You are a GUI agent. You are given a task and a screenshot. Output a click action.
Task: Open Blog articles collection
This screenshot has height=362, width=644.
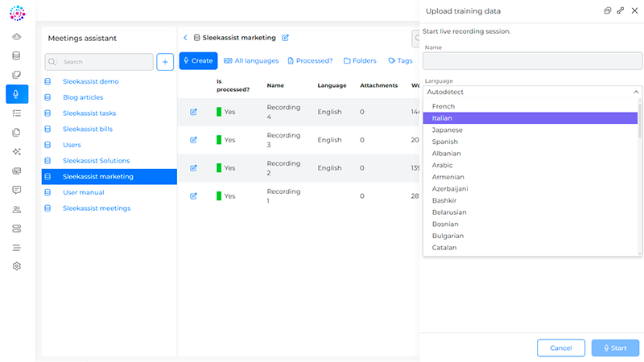[x=83, y=97]
